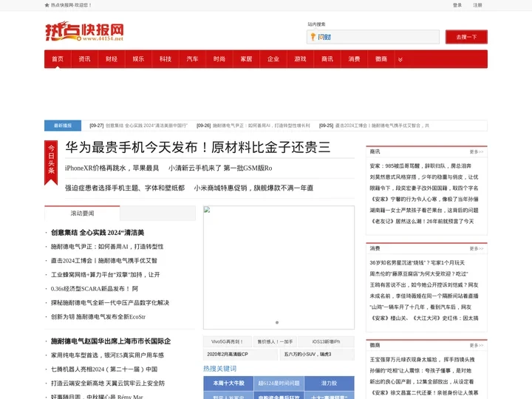Open the 财经 navigation tab
The height and width of the screenshot is (399, 532).
tap(112, 59)
